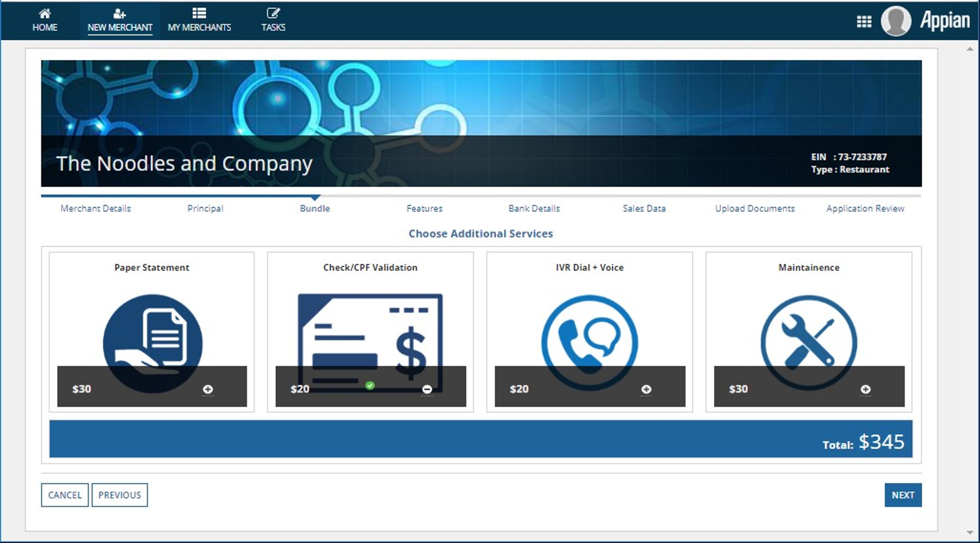
Task: Click the Appian logo
Action: (945, 21)
